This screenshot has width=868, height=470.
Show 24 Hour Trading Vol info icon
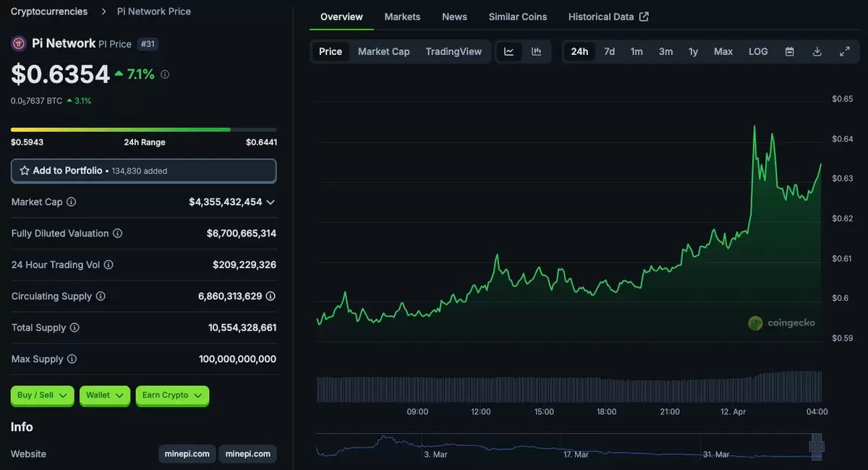tap(109, 265)
